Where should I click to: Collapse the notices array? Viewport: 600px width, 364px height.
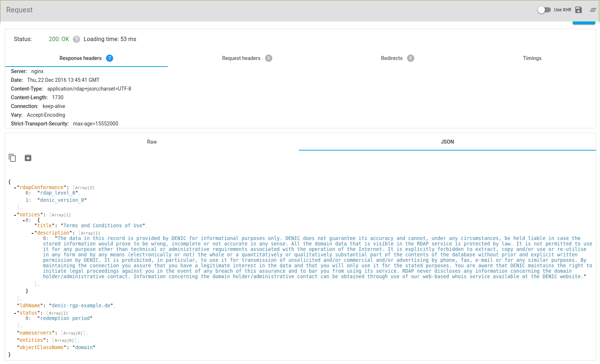coord(15,215)
